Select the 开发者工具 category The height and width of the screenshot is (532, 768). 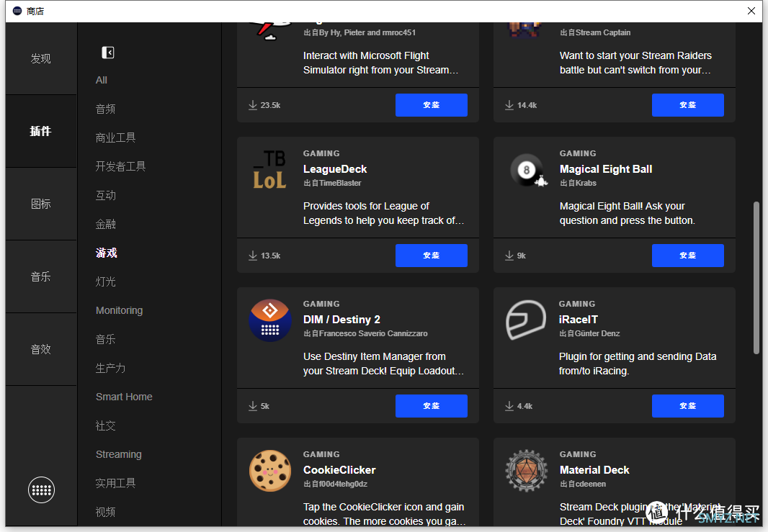[x=120, y=166]
